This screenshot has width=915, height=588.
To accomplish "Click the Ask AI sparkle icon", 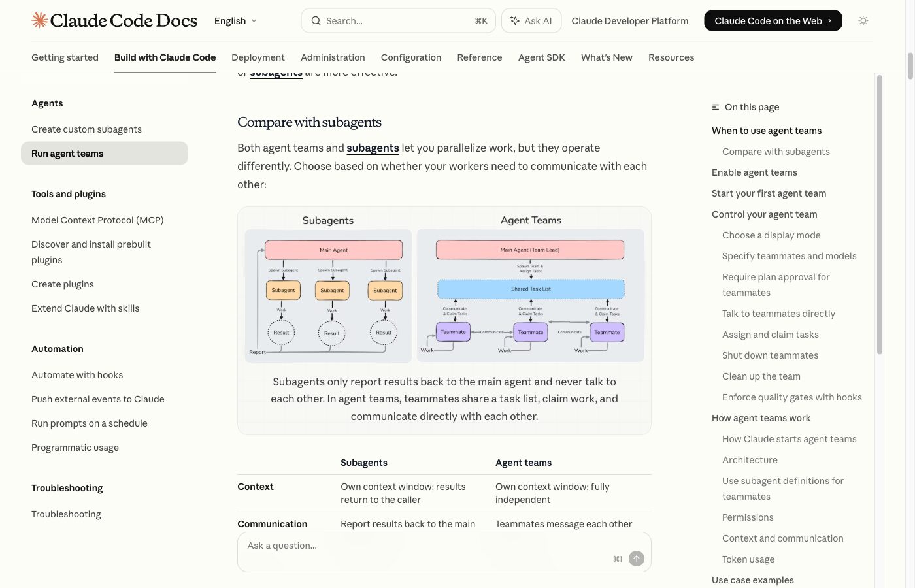I will click(x=515, y=21).
